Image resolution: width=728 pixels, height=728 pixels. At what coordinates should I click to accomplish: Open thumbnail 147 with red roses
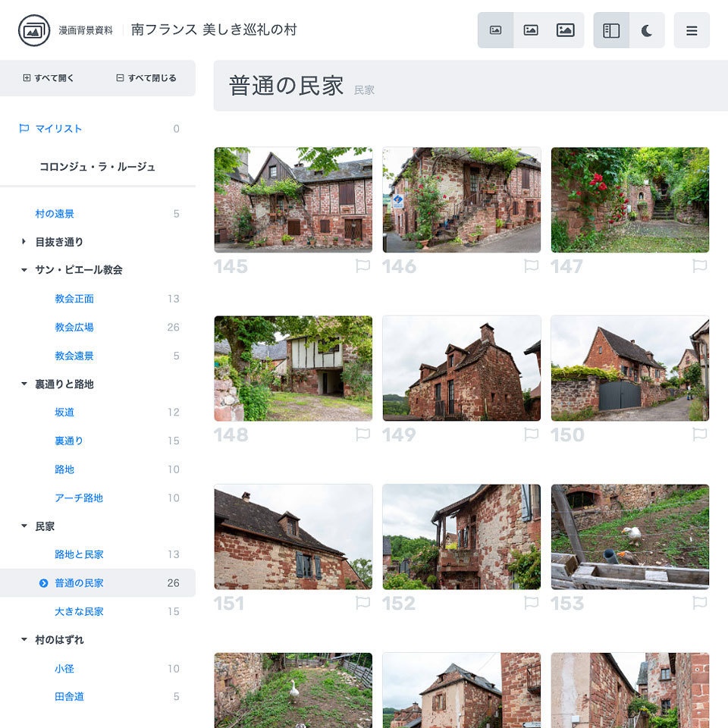[x=630, y=200]
